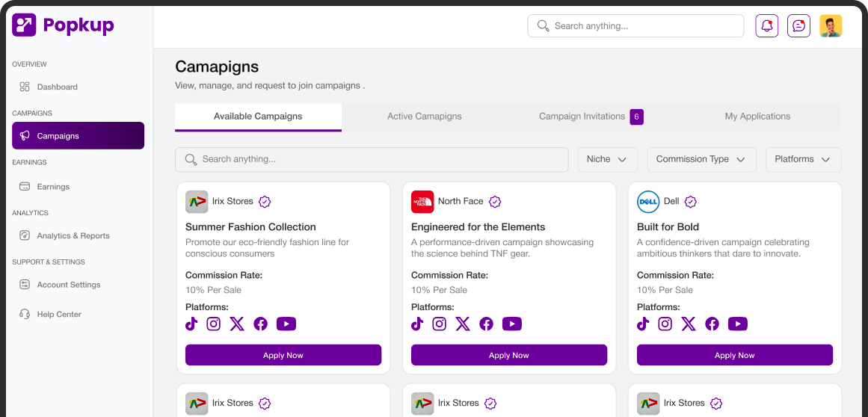Expand the Platforms filter dropdown
The height and width of the screenshot is (417, 868).
tap(803, 159)
